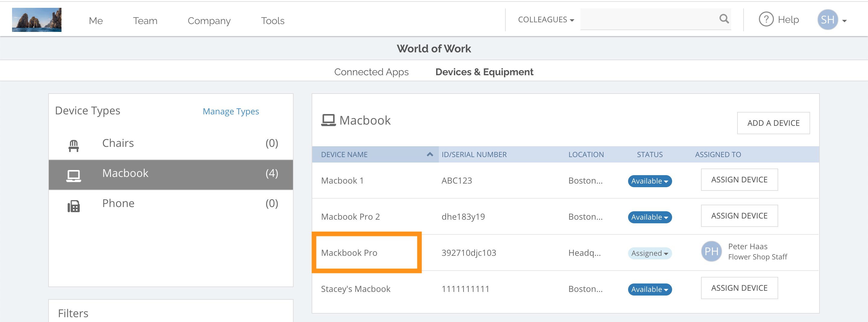Expand the user account menu arrow
868x322 pixels.
(x=844, y=20)
